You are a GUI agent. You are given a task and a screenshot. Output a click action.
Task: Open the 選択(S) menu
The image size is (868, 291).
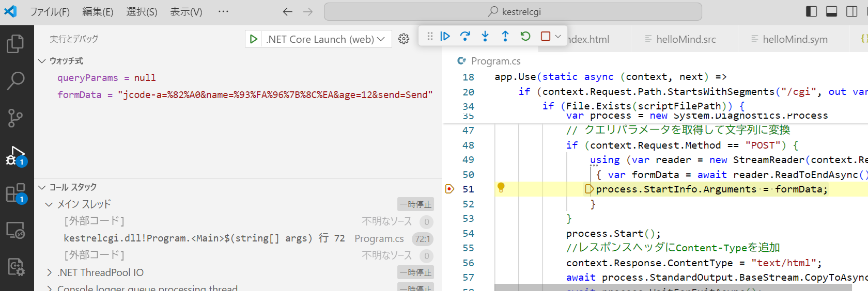142,11
